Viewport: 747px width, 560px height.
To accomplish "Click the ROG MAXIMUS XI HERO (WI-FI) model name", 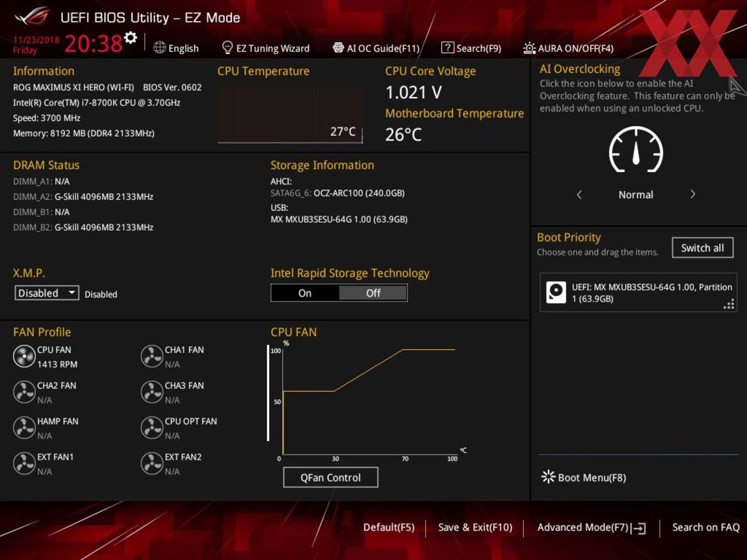I will pyautogui.click(x=74, y=87).
